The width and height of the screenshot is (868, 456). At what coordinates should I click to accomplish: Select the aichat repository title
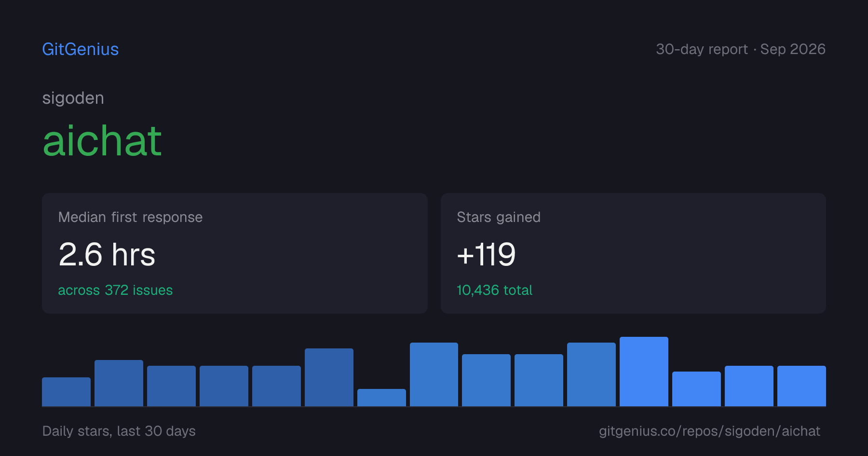(102, 141)
